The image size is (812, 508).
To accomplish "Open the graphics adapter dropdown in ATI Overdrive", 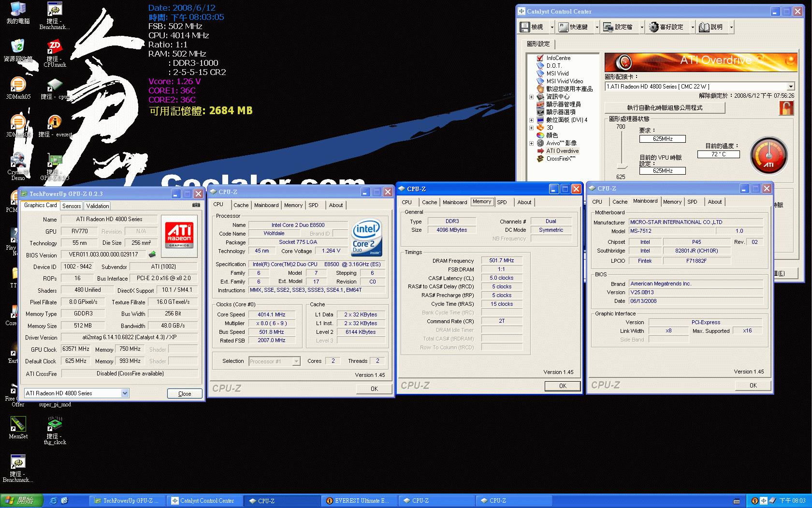I will coord(791,87).
